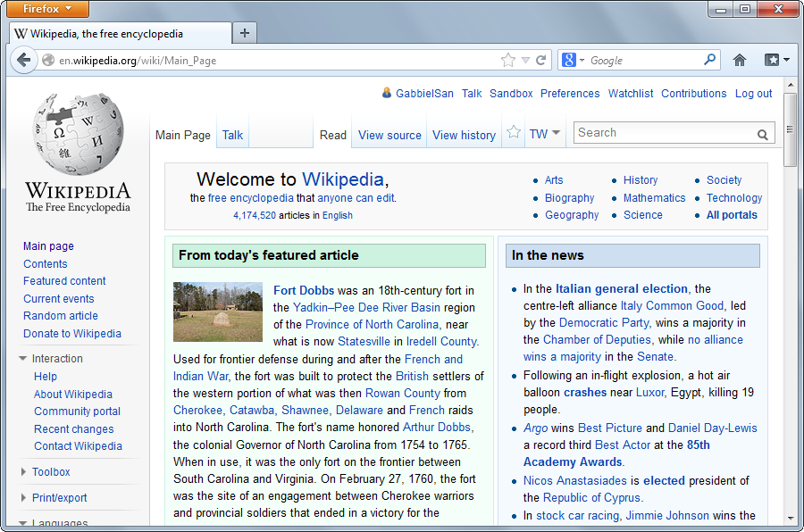
Task: Open the Community portal link
Action: [78, 411]
